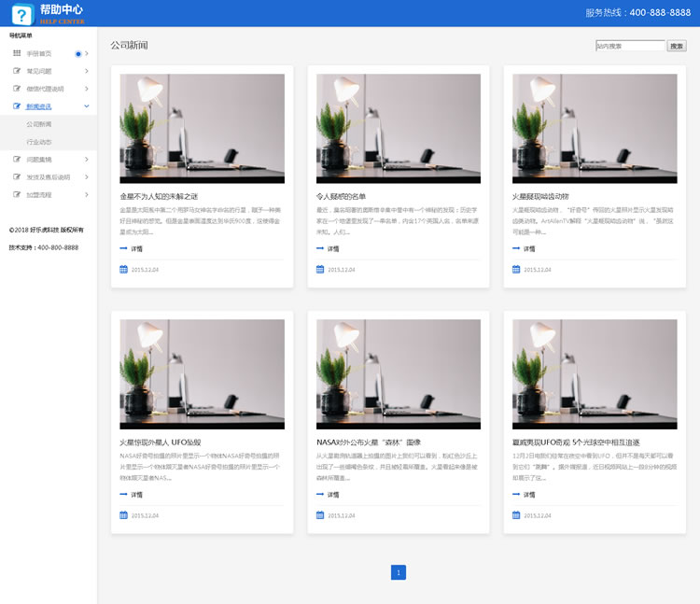Screen dimensions: 700x604
Task: Open the 公司新闻 submenu entry
Action: pos(39,124)
